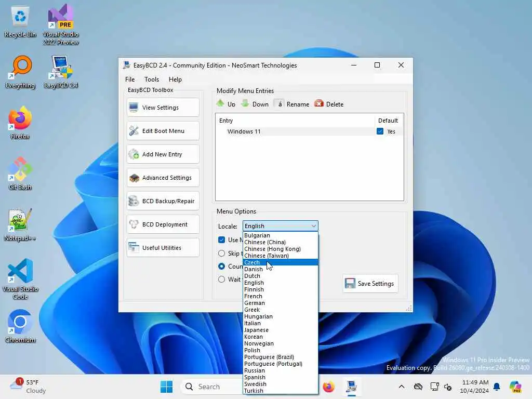Choose Dutch from the Locale list
The width and height of the screenshot is (532, 399).
[x=280, y=276]
